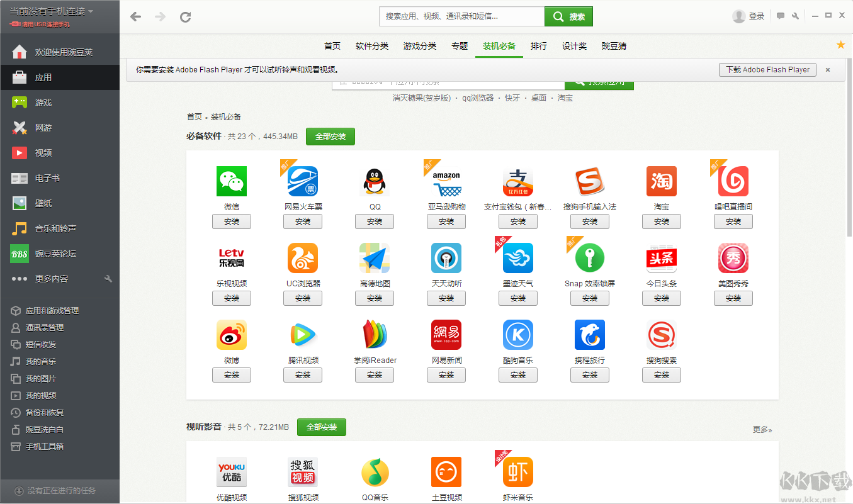The image size is (853, 504).
Task: Dismiss the Flash Player notification bar
Action: (828, 70)
